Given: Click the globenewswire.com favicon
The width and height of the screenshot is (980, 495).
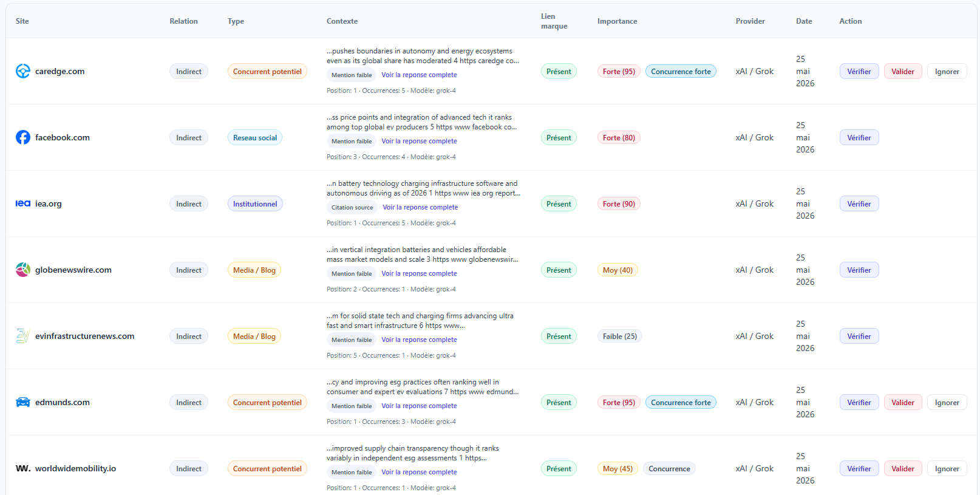Looking at the screenshot, I should tap(23, 270).
